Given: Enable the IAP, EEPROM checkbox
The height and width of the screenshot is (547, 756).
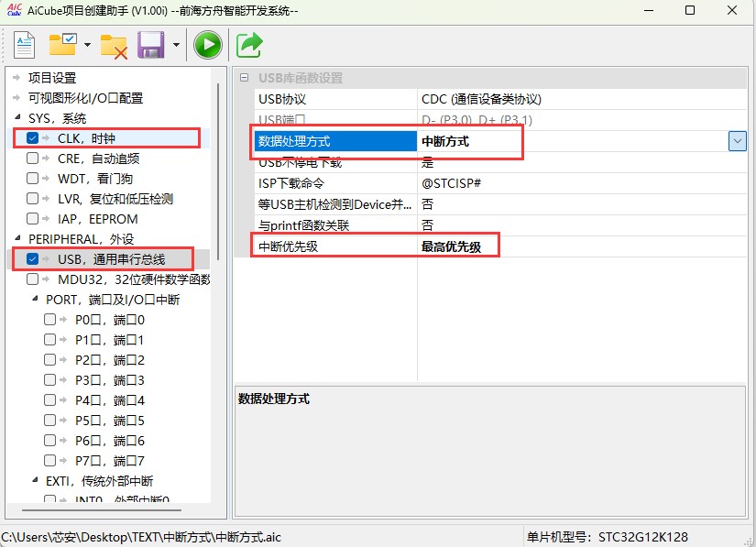Looking at the screenshot, I should [x=32, y=219].
